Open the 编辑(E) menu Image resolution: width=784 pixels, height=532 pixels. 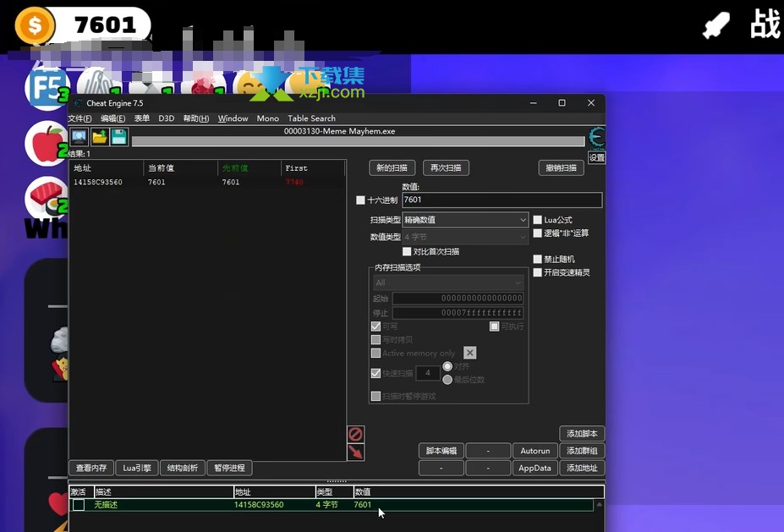(113, 118)
